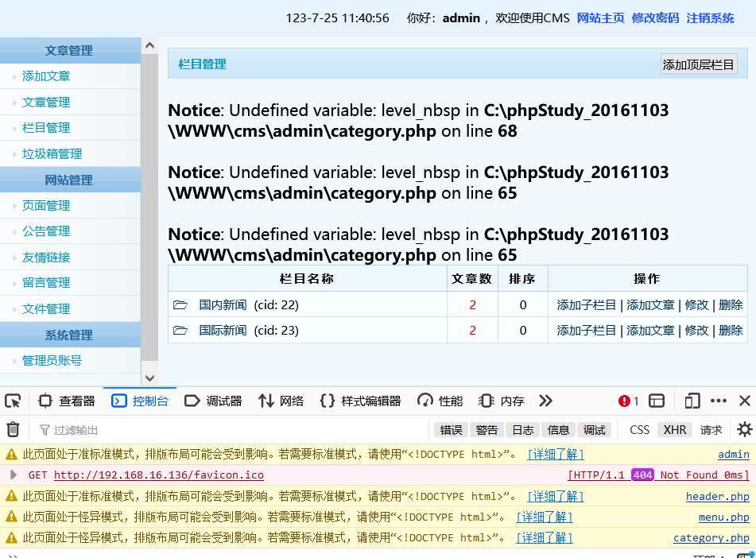
Task: Open devtools three-dot options menu
Action: coord(719,401)
